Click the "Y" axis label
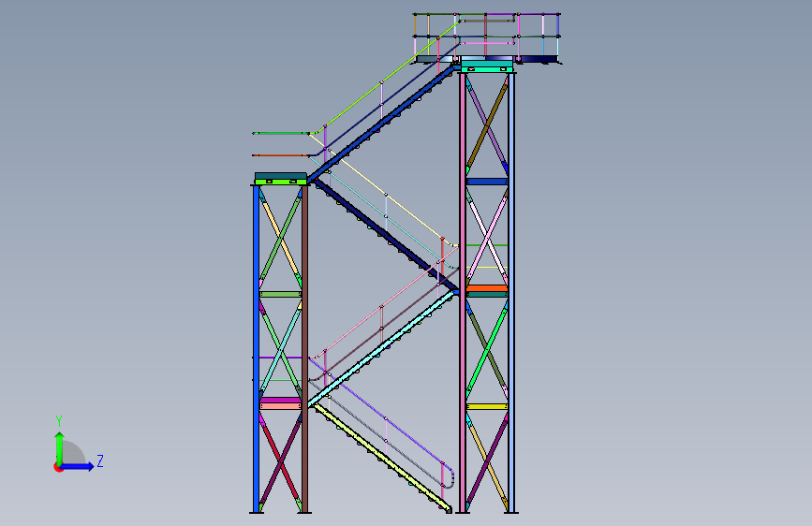This screenshot has height=526, width=812. click(x=59, y=421)
